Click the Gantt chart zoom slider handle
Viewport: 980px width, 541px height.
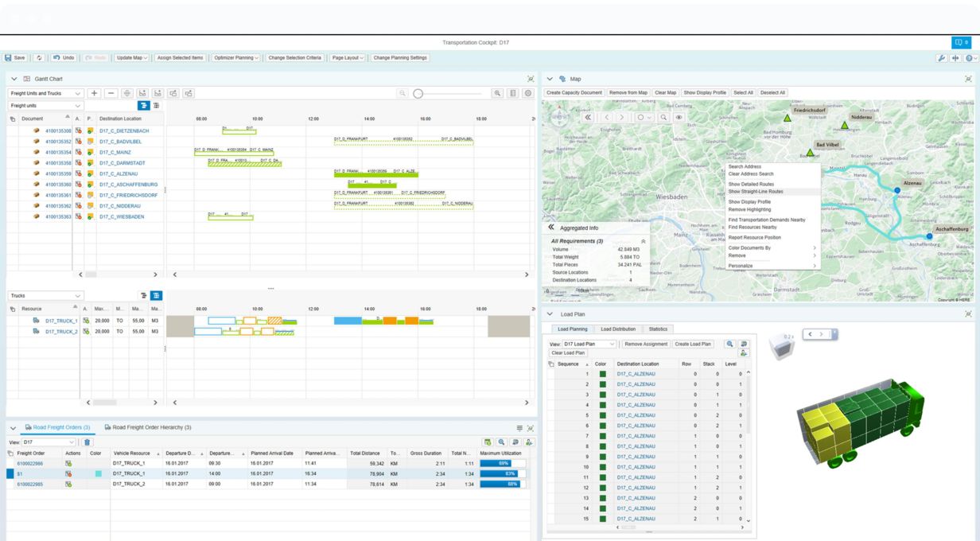pyautogui.click(x=418, y=93)
